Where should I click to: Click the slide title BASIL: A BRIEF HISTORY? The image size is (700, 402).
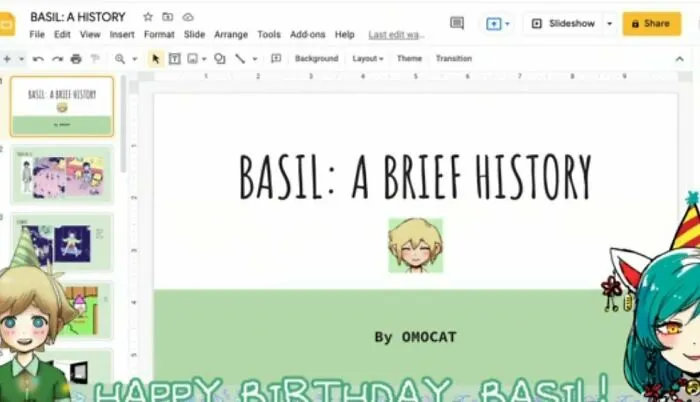click(416, 176)
